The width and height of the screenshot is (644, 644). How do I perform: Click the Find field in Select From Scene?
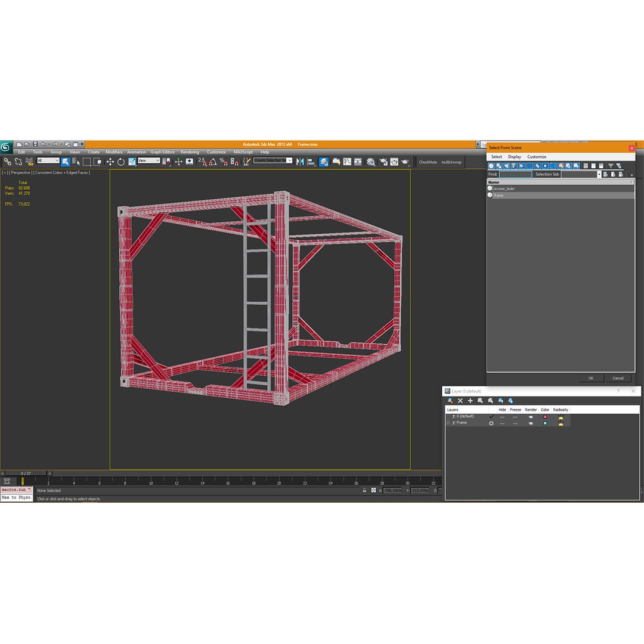click(x=515, y=174)
